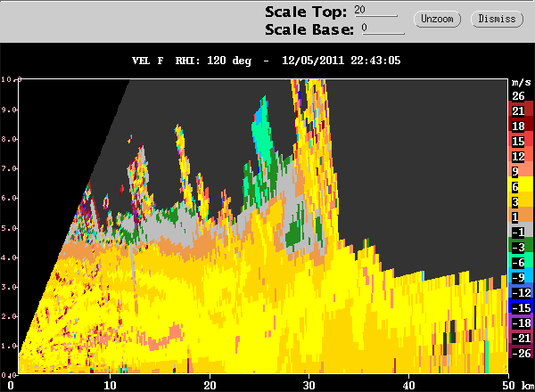535x392 pixels.
Task: Pick the 21 m/s legend color
Action: (518, 110)
